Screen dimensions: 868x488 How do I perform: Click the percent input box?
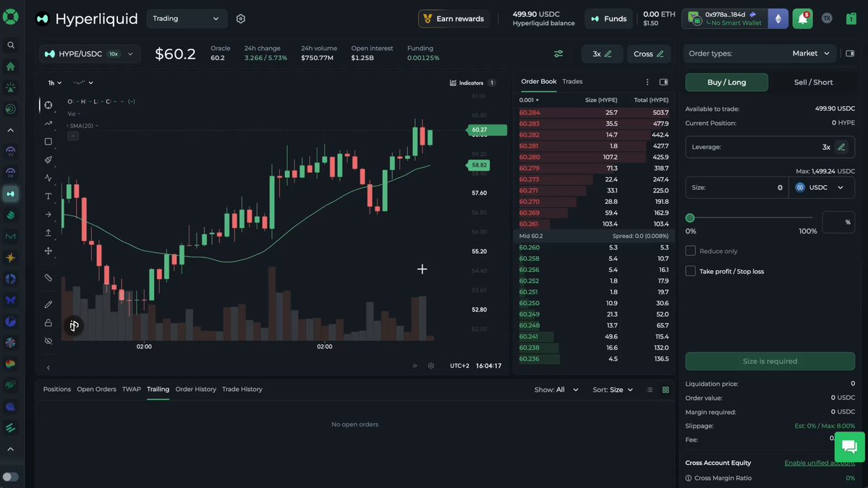[838, 222]
